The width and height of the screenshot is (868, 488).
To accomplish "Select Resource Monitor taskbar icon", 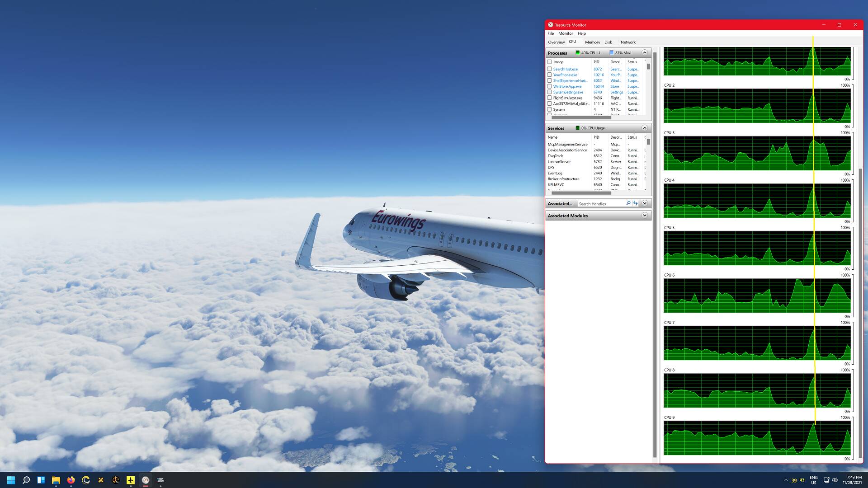I will [x=145, y=480].
